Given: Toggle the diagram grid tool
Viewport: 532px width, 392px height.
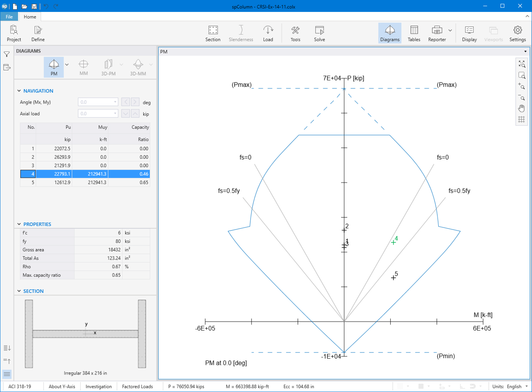Looking at the screenshot, I should (x=522, y=119).
